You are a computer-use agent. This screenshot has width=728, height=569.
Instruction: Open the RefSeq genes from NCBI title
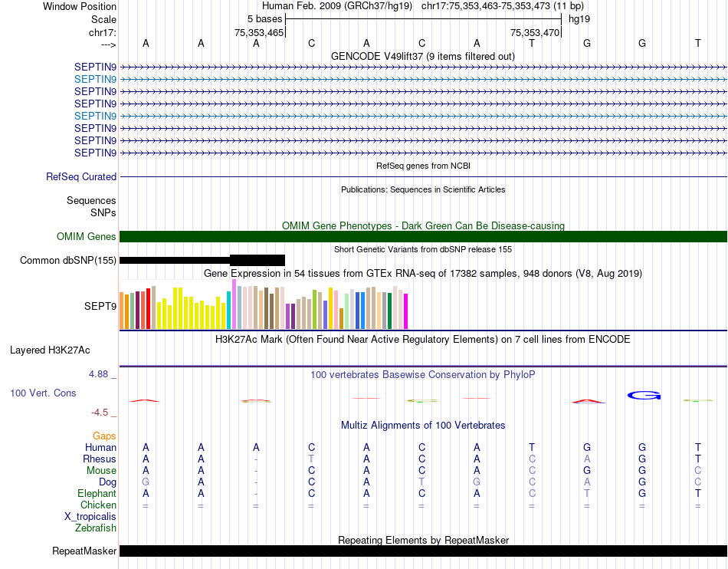coord(423,166)
